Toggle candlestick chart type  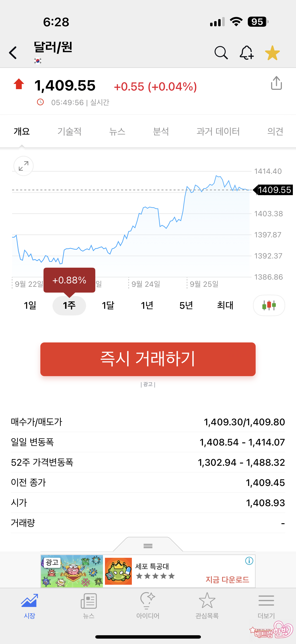tap(269, 305)
